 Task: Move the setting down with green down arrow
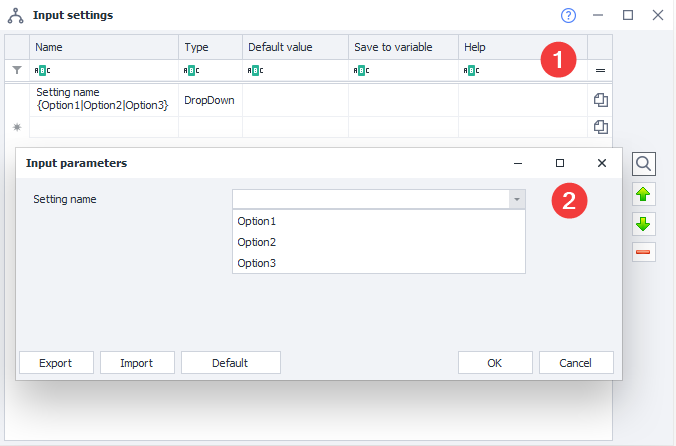coord(645,223)
